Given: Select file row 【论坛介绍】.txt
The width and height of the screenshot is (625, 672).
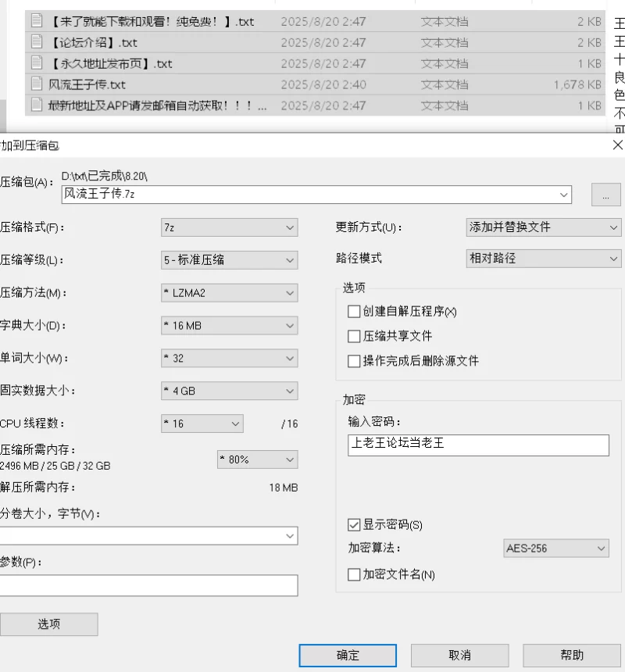Looking at the screenshot, I should coord(315,42).
